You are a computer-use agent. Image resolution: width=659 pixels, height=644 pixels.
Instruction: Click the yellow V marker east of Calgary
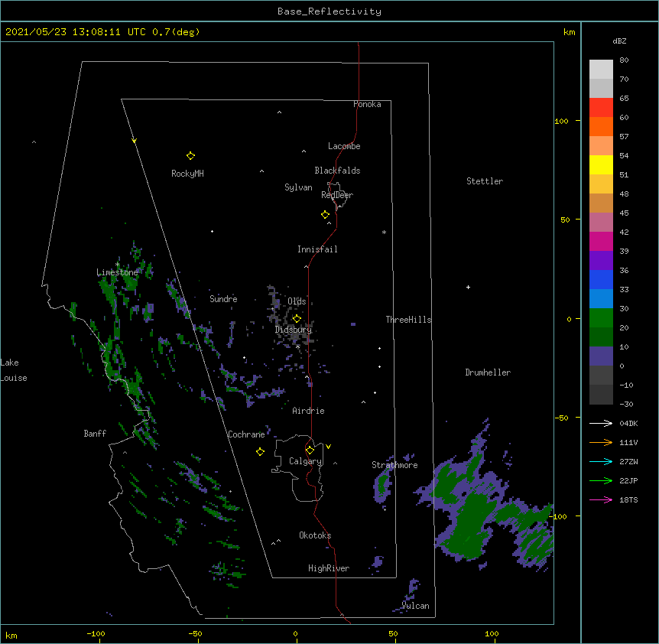(328, 447)
